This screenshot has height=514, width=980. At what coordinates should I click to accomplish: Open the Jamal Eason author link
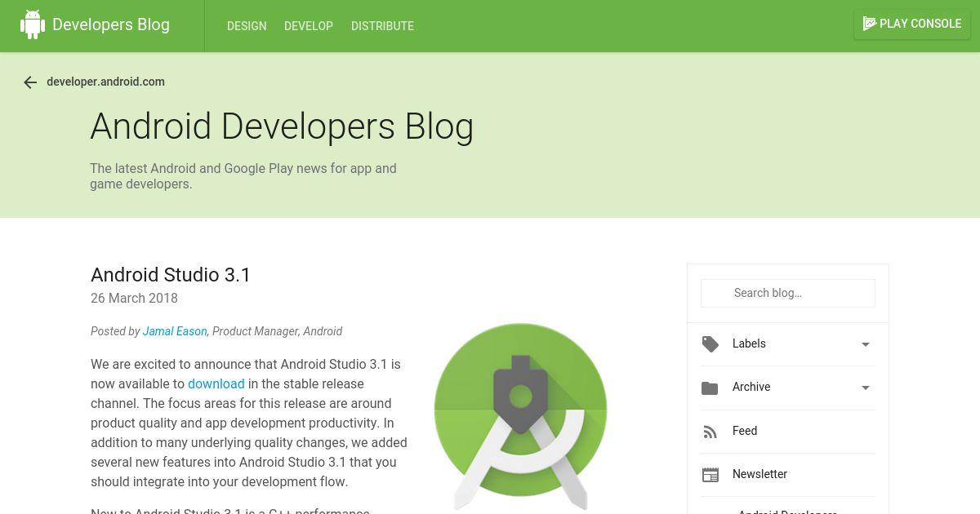tap(175, 331)
